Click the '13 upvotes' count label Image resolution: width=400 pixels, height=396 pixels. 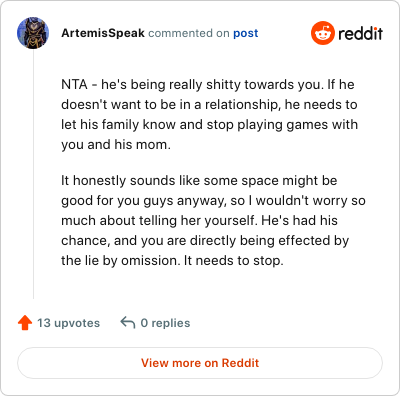pyautogui.click(x=68, y=323)
